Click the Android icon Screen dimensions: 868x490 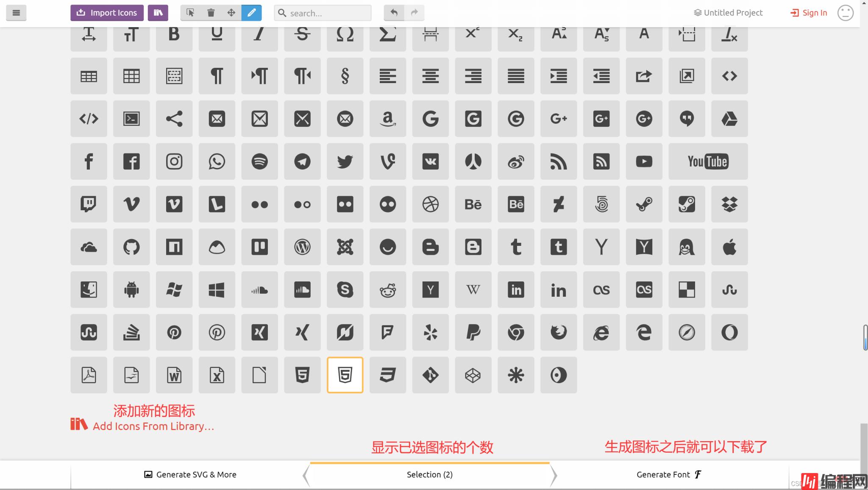click(x=131, y=290)
